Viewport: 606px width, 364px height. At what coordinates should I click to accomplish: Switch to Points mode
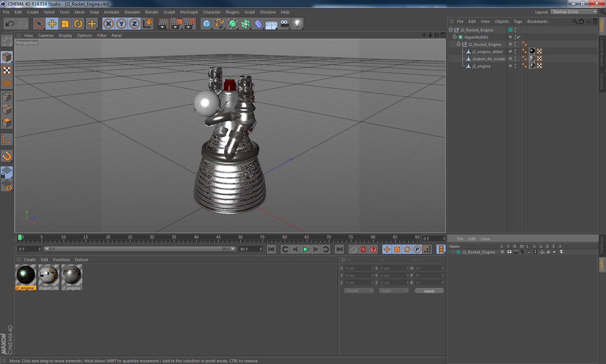click(x=7, y=97)
